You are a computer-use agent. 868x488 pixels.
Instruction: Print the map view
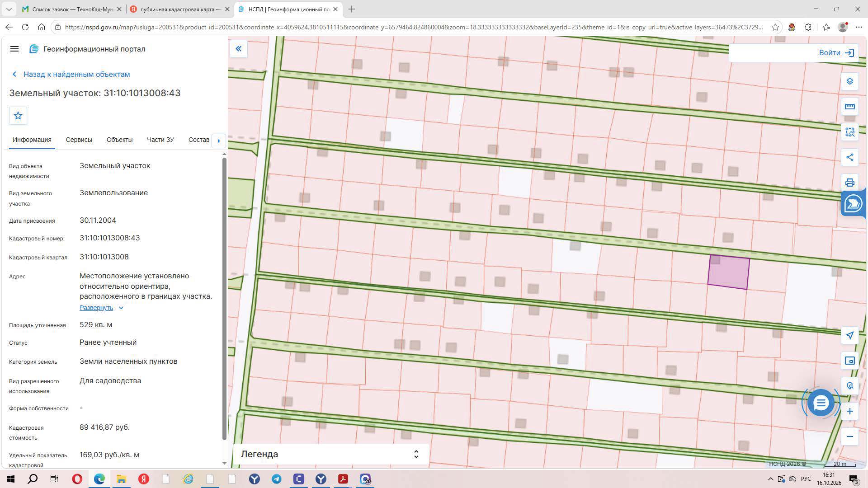[850, 183]
